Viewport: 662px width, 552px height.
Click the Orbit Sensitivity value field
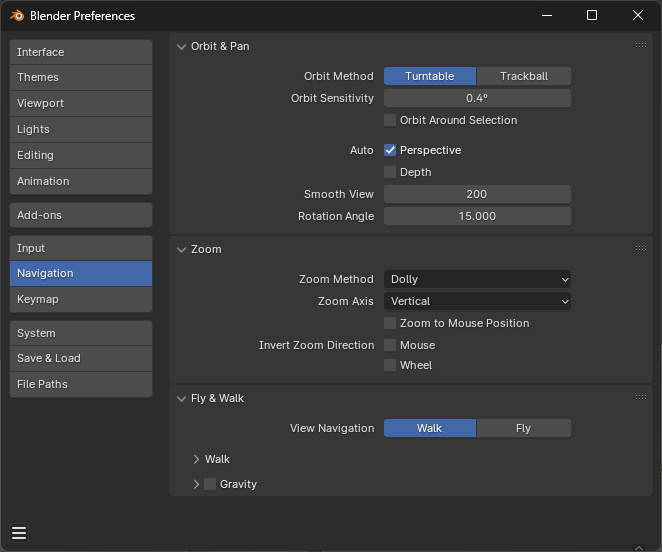click(477, 98)
